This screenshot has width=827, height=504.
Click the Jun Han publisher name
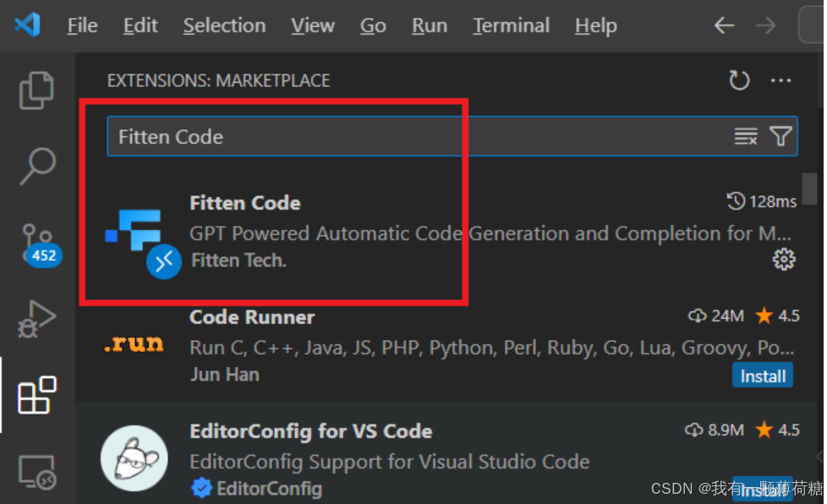point(225,375)
